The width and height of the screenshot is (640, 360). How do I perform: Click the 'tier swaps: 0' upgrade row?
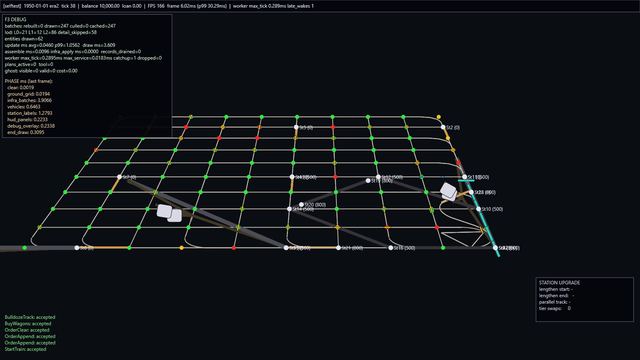click(555, 309)
